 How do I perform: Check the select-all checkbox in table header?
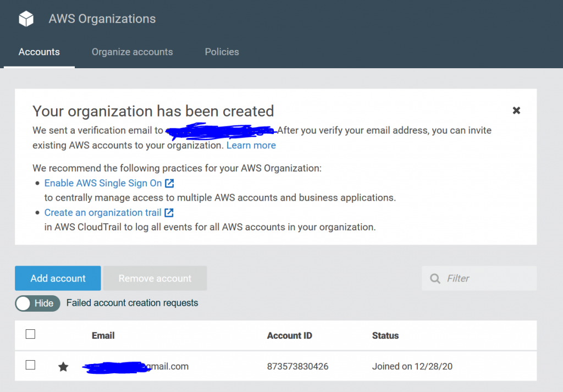[x=31, y=334]
